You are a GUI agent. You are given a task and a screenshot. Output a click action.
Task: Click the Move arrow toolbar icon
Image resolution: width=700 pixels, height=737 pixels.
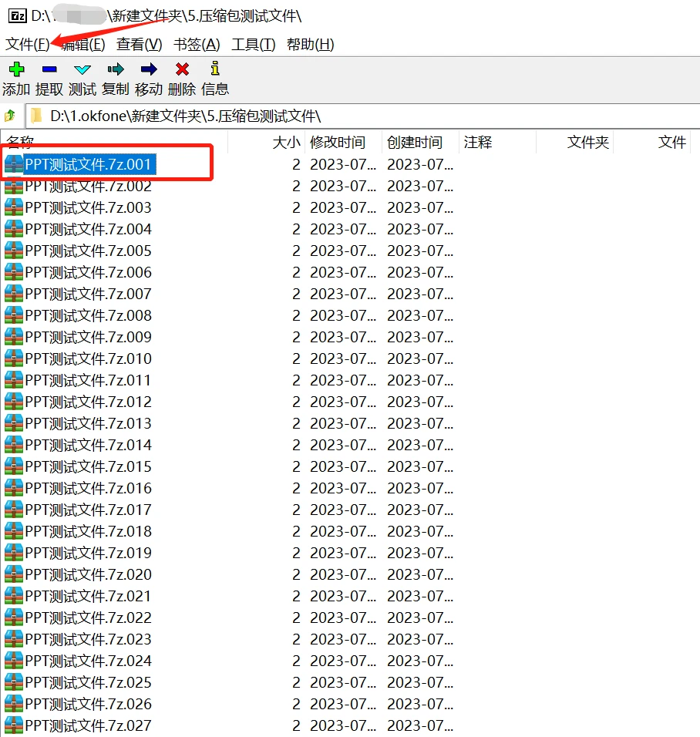149,70
